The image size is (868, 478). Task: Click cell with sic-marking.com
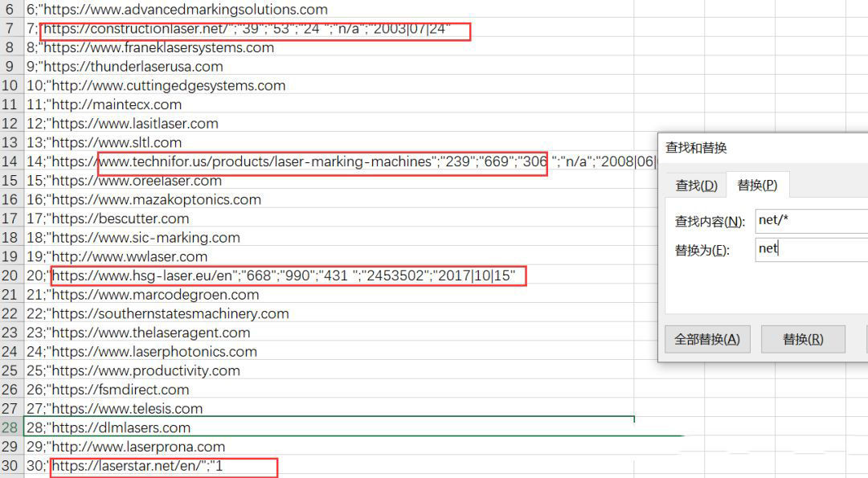(330, 237)
